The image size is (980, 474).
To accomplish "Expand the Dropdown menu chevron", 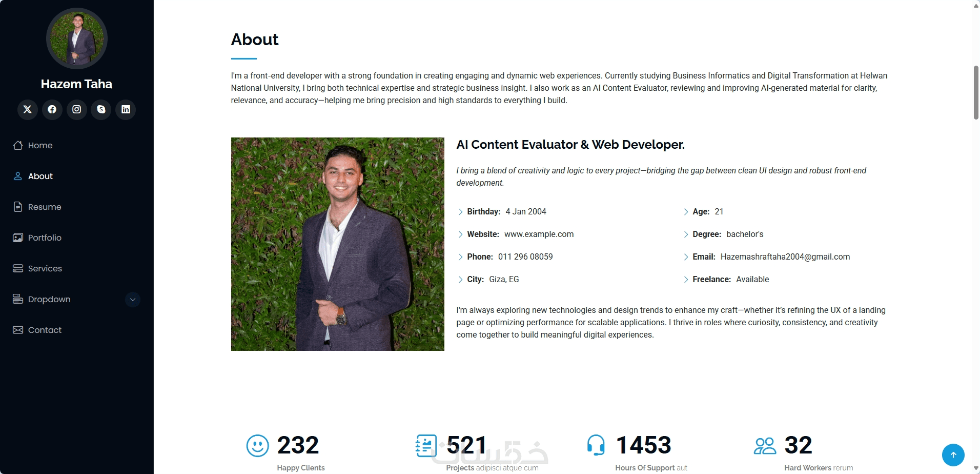I will pyautogui.click(x=133, y=300).
